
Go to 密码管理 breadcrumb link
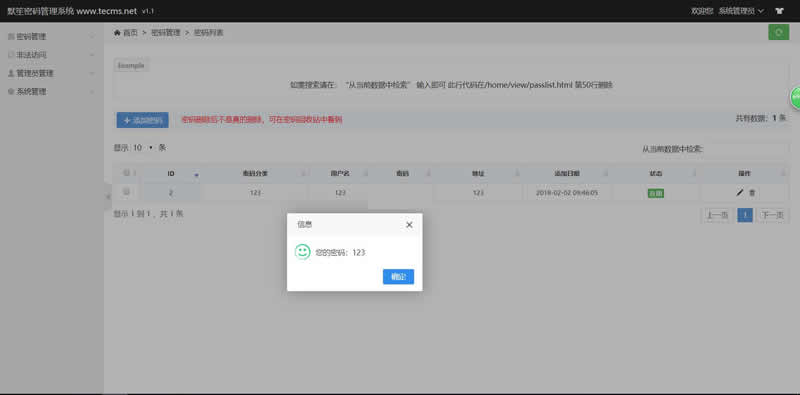pyautogui.click(x=166, y=33)
